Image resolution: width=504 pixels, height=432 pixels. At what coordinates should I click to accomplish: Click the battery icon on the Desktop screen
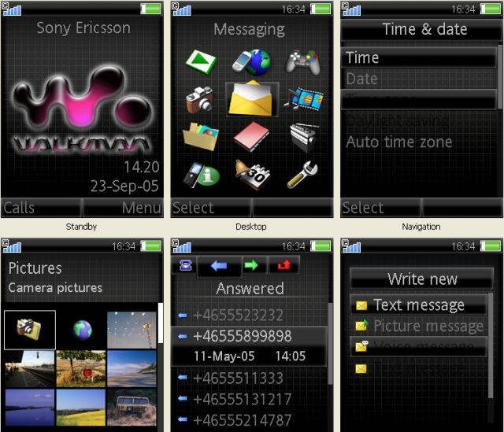(x=321, y=9)
